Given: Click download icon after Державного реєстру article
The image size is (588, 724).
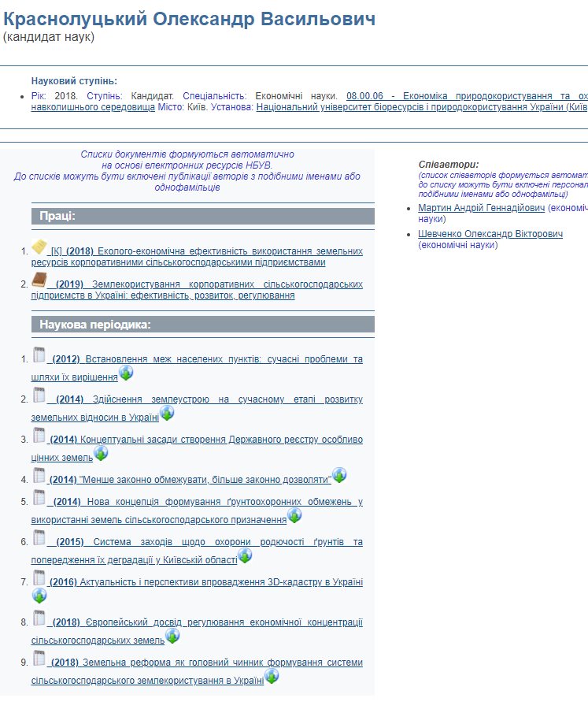Looking at the screenshot, I should click(101, 453).
